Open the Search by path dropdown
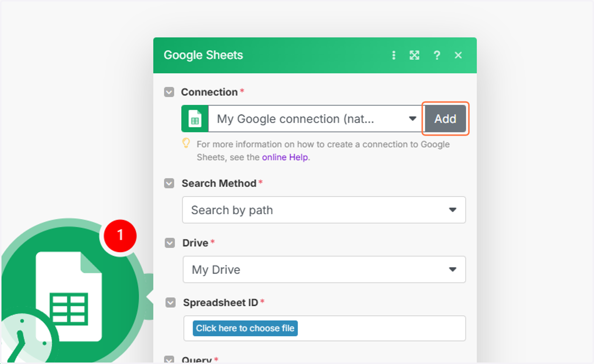This screenshot has width=594, height=364. (324, 210)
